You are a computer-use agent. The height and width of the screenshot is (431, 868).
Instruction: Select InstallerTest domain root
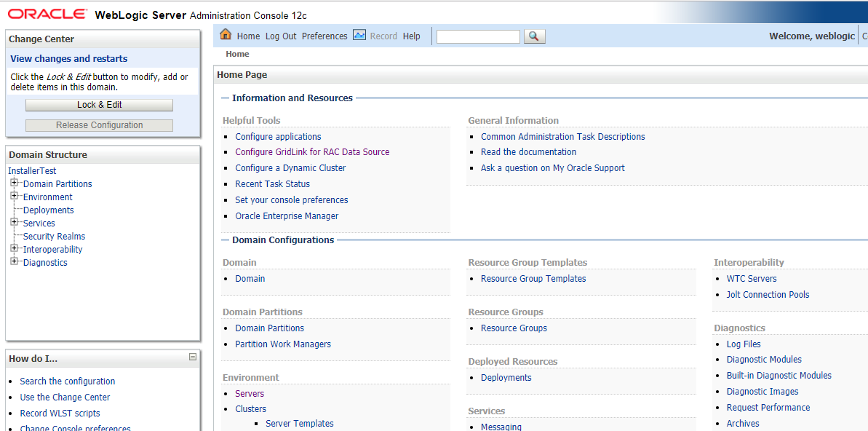(x=32, y=171)
